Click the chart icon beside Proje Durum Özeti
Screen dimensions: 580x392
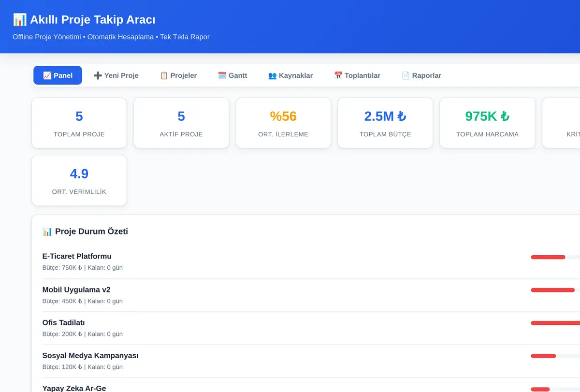(47, 232)
